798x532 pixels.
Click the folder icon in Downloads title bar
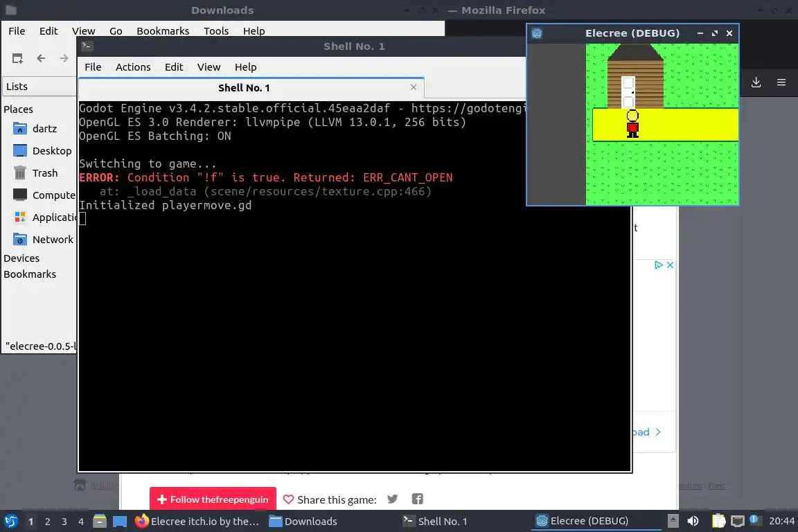pos(10,10)
